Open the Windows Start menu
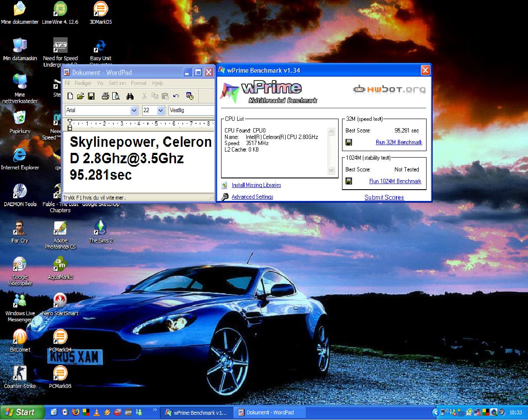528x420 pixels. pyautogui.click(x=23, y=412)
